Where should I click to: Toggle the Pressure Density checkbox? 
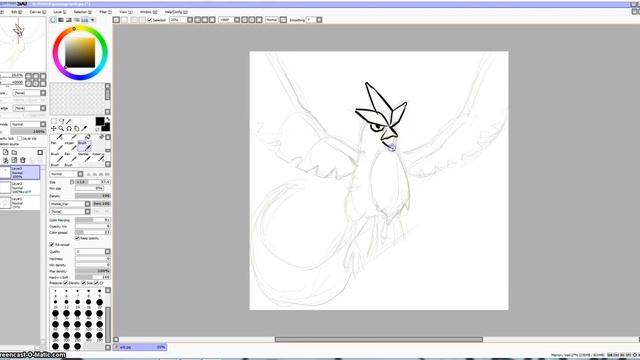(65, 283)
